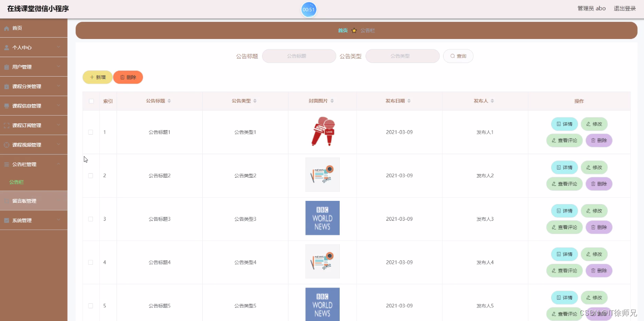Click purple 删除 for 公告标题2
Screen dimensions: 644x321
pos(599,184)
